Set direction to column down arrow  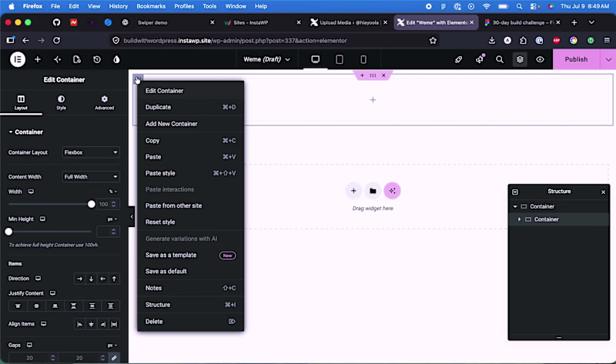pos(91,279)
